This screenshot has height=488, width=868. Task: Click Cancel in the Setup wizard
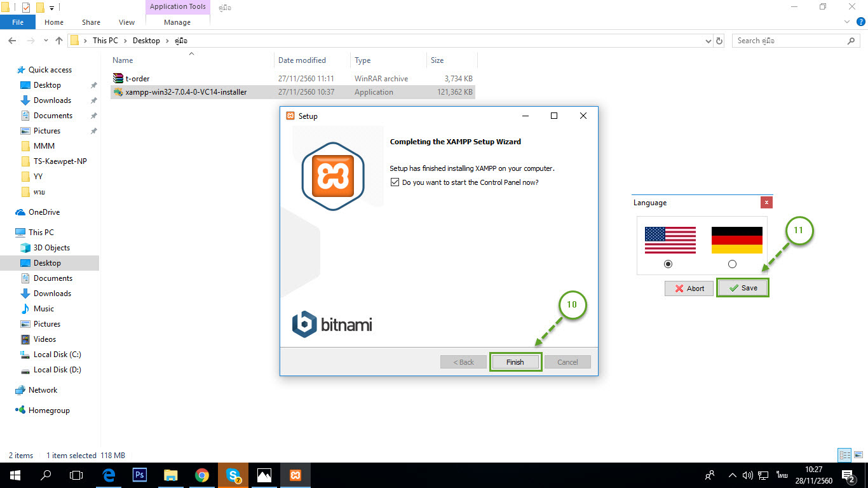tap(567, 362)
